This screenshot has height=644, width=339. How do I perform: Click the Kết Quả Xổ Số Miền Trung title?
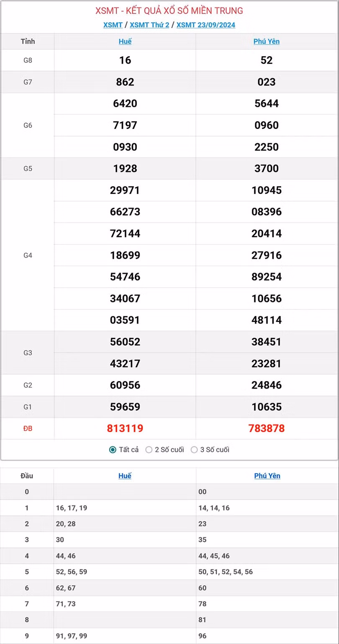point(169,10)
